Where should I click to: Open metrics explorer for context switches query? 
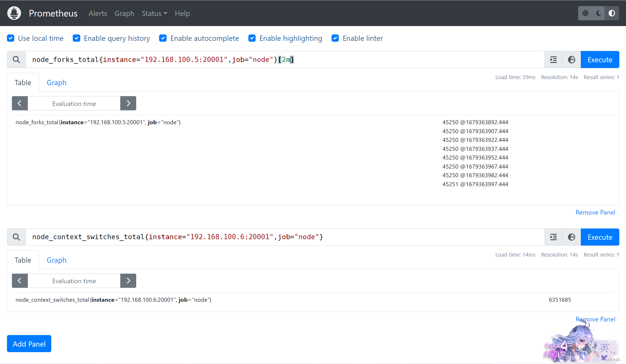572,237
